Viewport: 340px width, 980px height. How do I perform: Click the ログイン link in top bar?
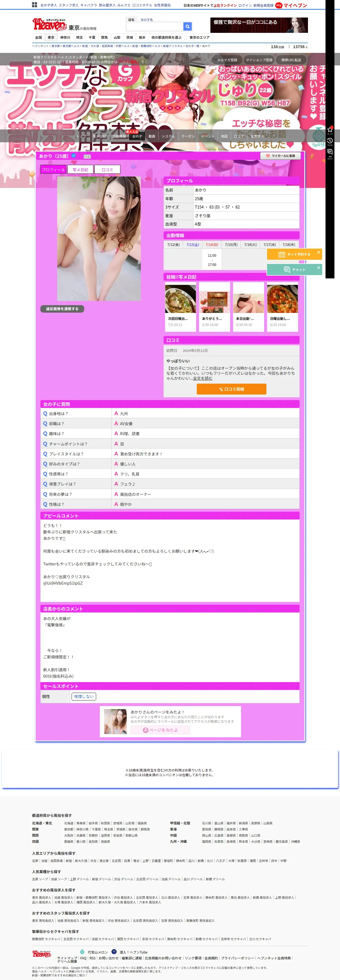pos(245,5)
